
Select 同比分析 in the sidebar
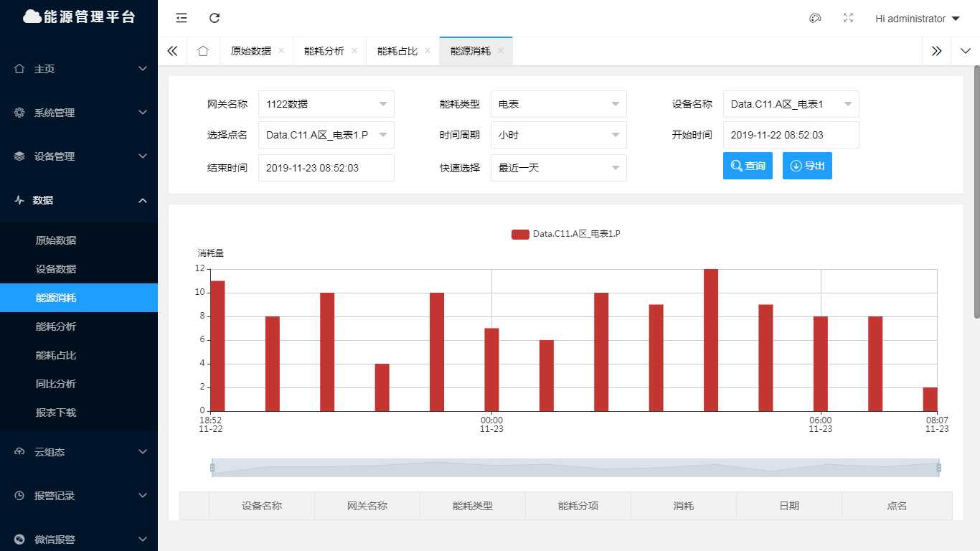[x=56, y=384]
